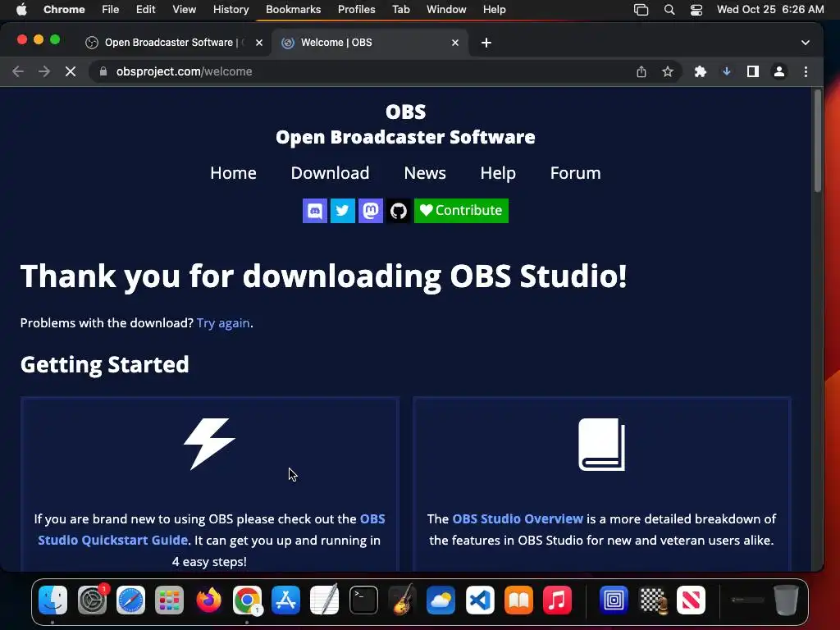Open the History menu
This screenshot has height=630, width=840.
(x=231, y=10)
